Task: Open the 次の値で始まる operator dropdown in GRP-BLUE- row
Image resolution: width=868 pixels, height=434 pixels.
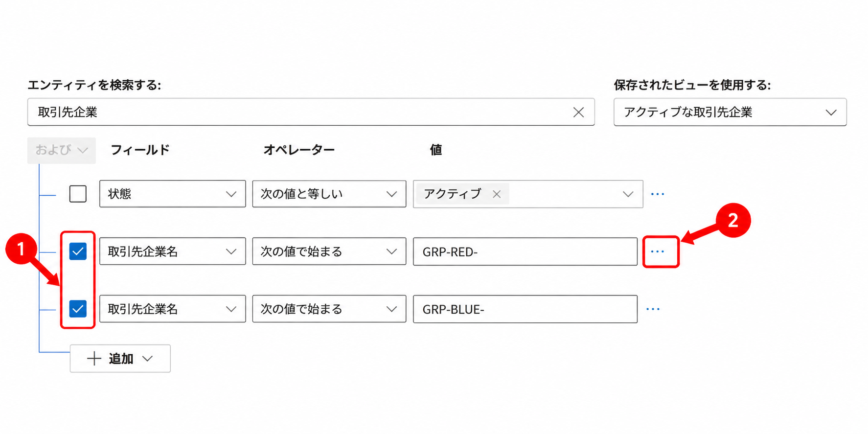Action: click(x=329, y=309)
